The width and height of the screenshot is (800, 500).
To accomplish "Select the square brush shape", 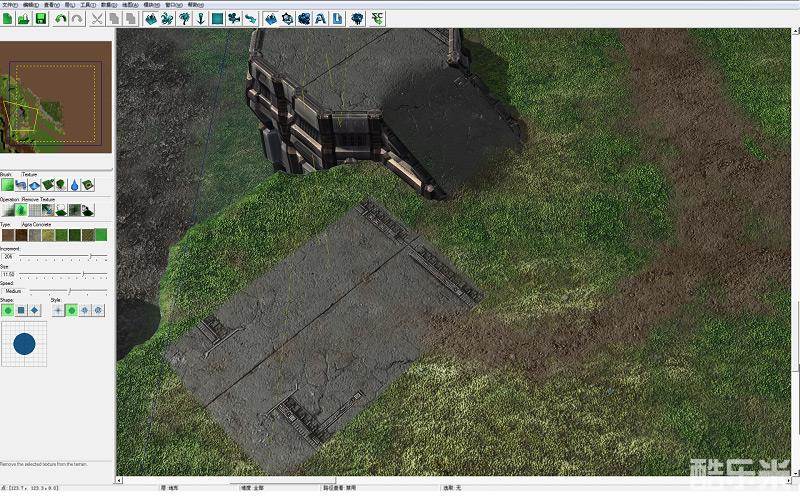I will coord(21,310).
